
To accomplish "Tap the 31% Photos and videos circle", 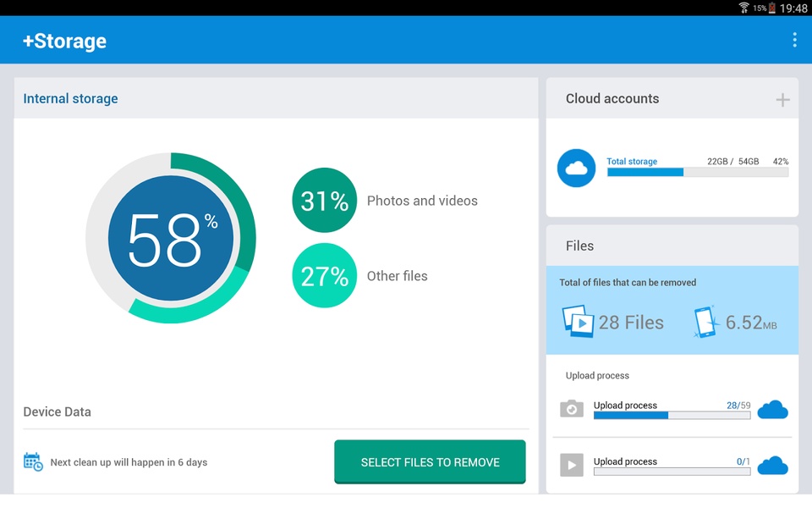I will 325,200.
